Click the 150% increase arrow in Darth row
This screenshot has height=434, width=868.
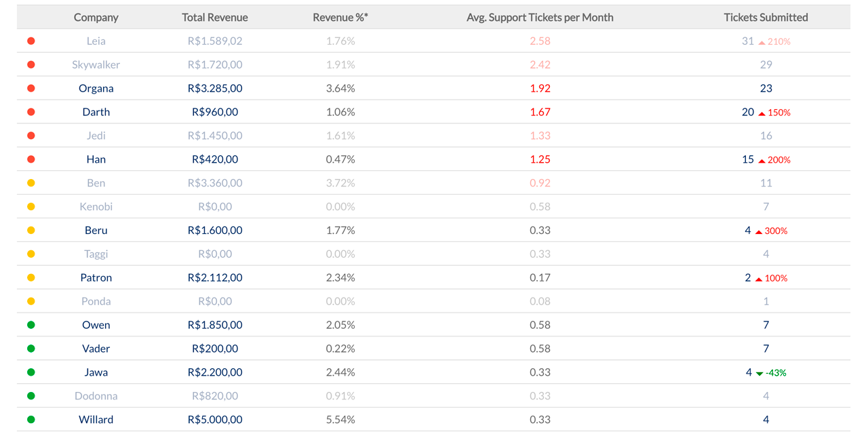(762, 113)
